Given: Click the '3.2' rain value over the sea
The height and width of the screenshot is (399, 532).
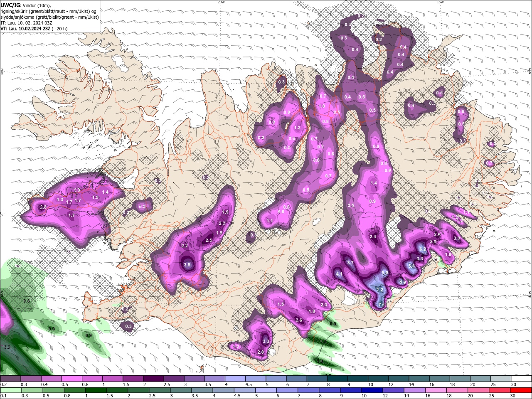Looking at the screenshot, I should pyautogui.click(x=7, y=347).
